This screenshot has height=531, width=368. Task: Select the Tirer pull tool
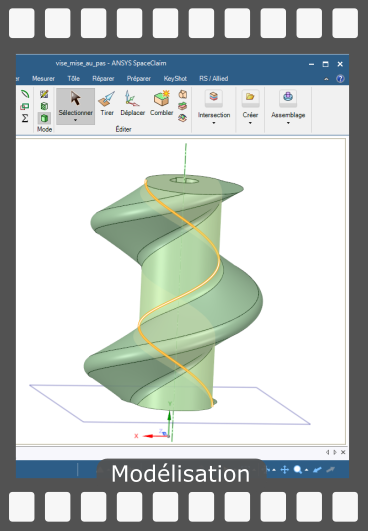coord(107,104)
